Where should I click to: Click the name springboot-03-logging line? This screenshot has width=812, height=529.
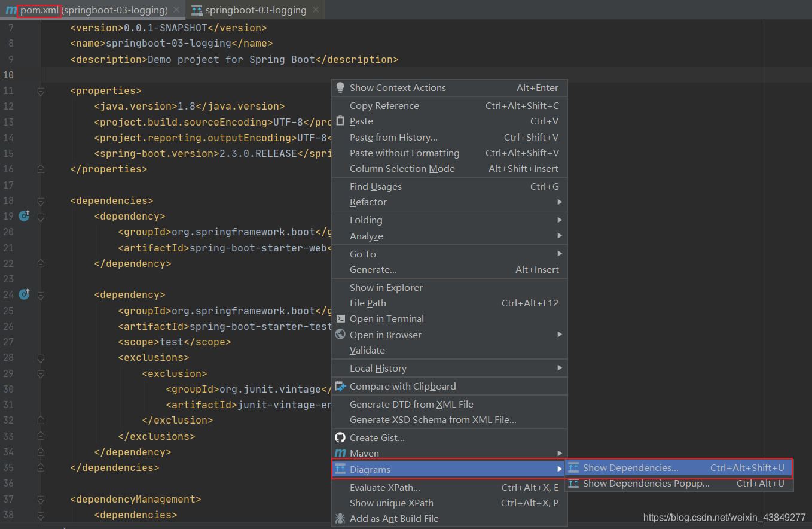(x=172, y=44)
